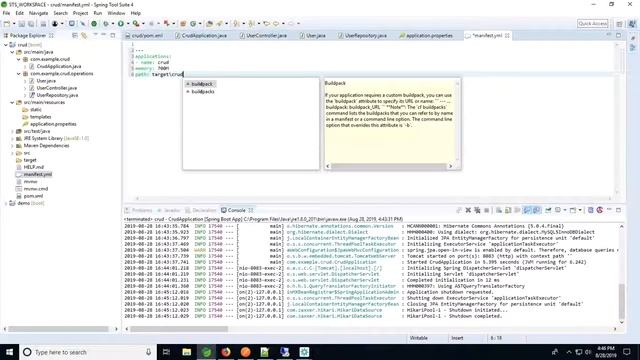Switch to the User.java editor tab
The height and width of the screenshot is (360, 640).
tap(313, 36)
